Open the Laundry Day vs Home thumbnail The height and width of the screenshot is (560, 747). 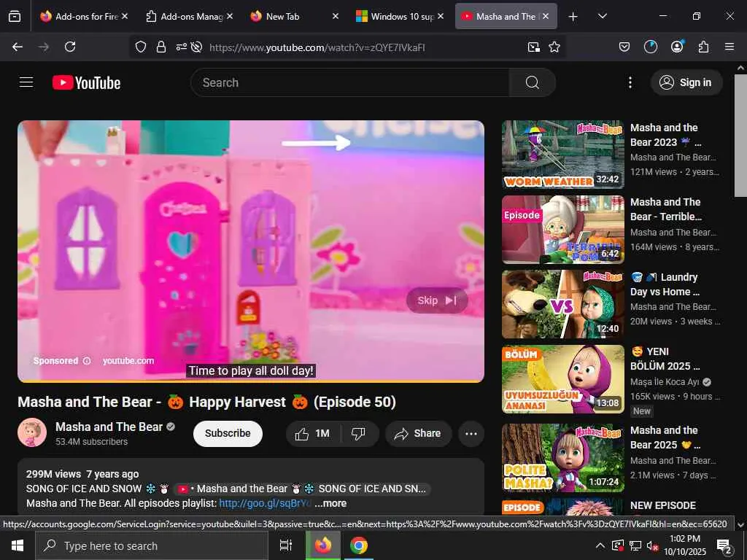click(562, 304)
